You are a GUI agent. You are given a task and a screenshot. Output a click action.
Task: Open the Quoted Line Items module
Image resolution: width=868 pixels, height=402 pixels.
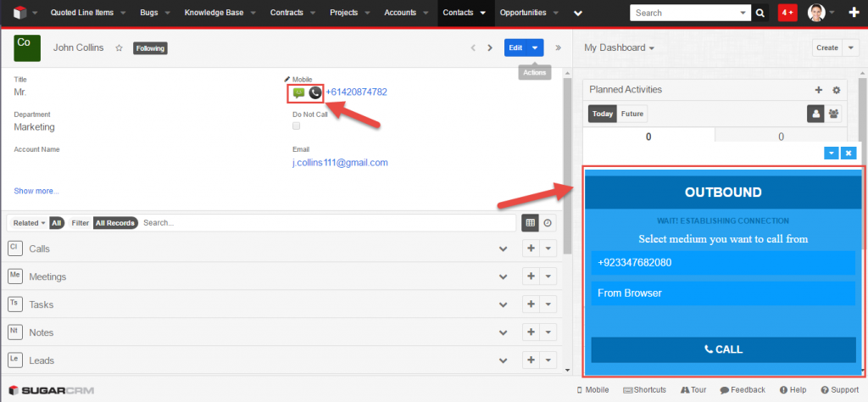(81, 12)
